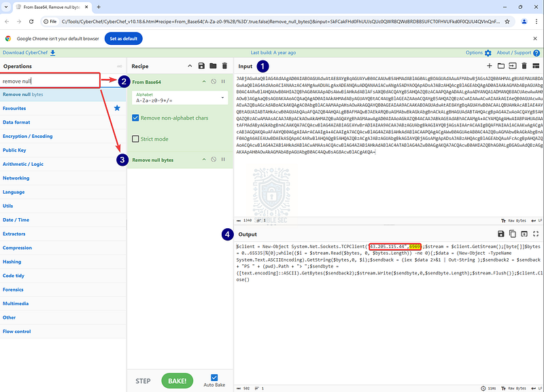Click the browser address bar URL
The height and width of the screenshot is (392, 544).
pos(280,22)
